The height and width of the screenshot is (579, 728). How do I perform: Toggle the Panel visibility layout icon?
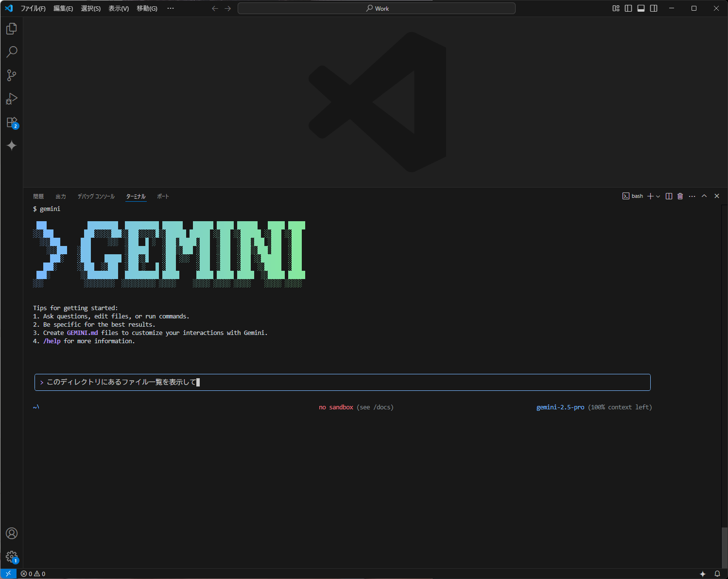(641, 8)
